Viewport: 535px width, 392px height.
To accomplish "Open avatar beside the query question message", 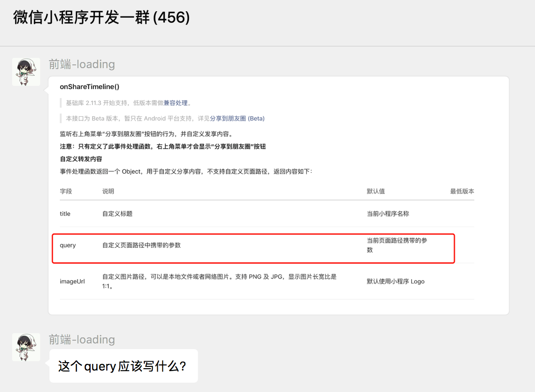I will [26, 347].
